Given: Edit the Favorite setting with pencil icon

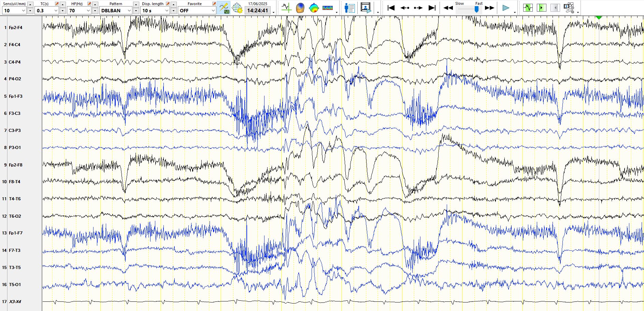Looking at the screenshot, I should coord(214,4).
